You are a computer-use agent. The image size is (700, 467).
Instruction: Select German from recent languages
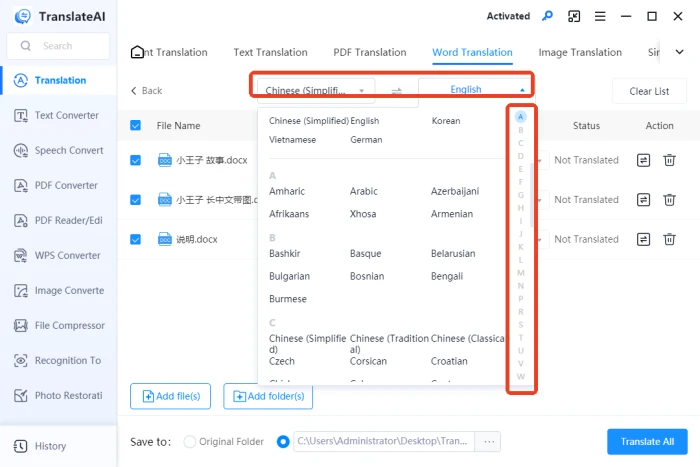[x=366, y=140]
